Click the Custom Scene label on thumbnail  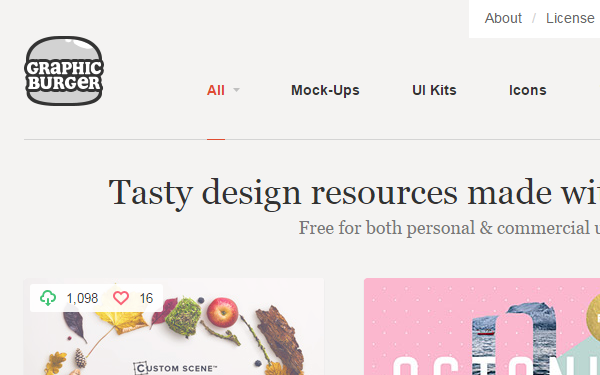(176, 368)
